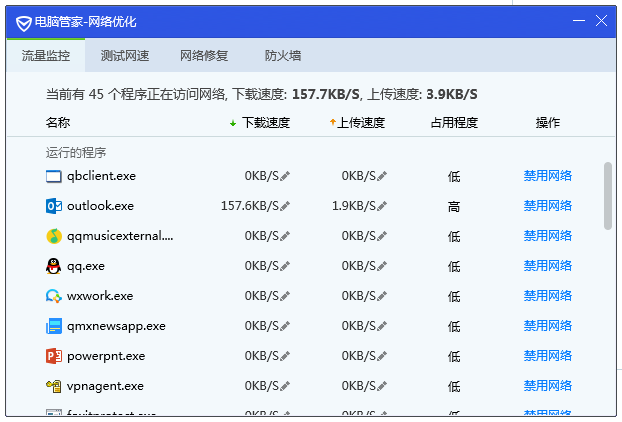Disable network for qq.exe

[548, 266]
